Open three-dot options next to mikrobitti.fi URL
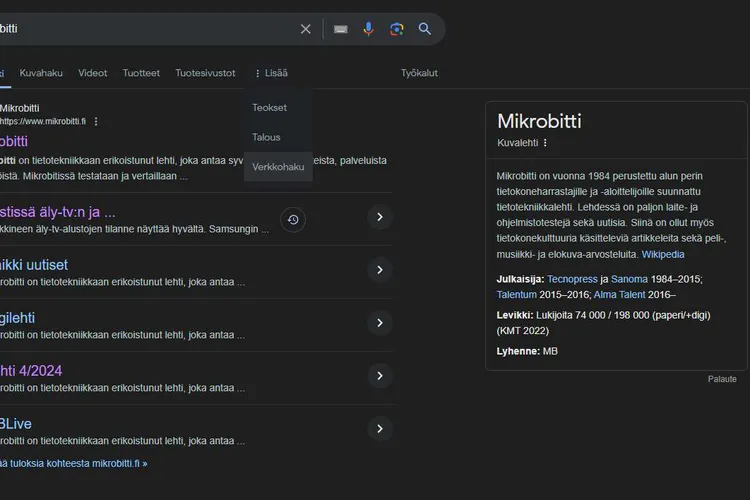The width and height of the screenshot is (750, 500). (96, 121)
